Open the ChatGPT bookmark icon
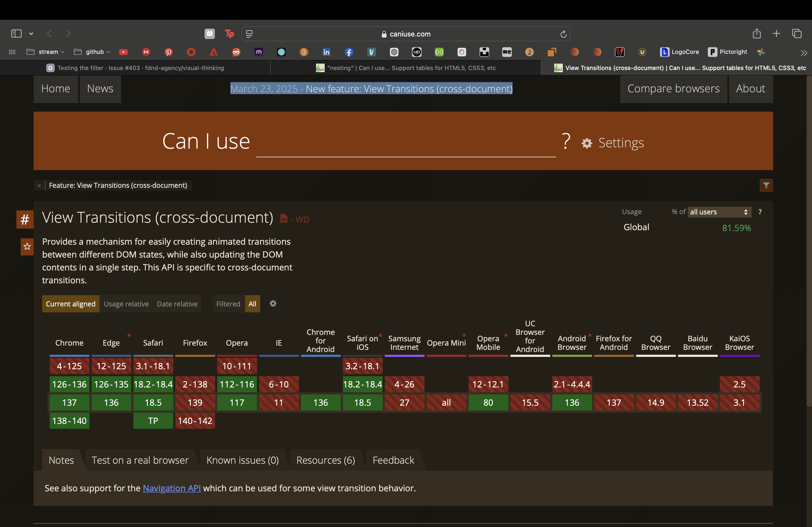This screenshot has width=812, height=527. click(394, 52)
